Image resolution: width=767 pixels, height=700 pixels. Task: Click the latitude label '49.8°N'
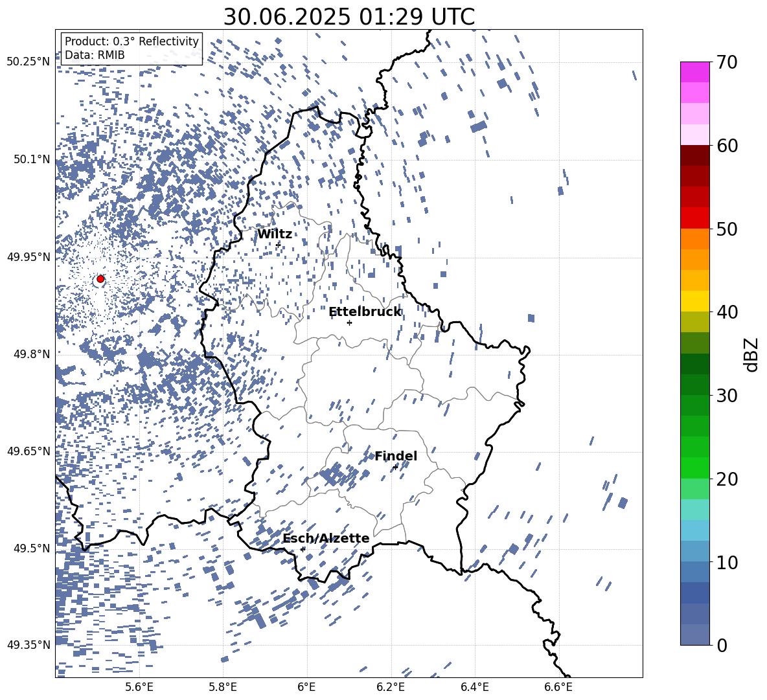[x=32, y=354]
